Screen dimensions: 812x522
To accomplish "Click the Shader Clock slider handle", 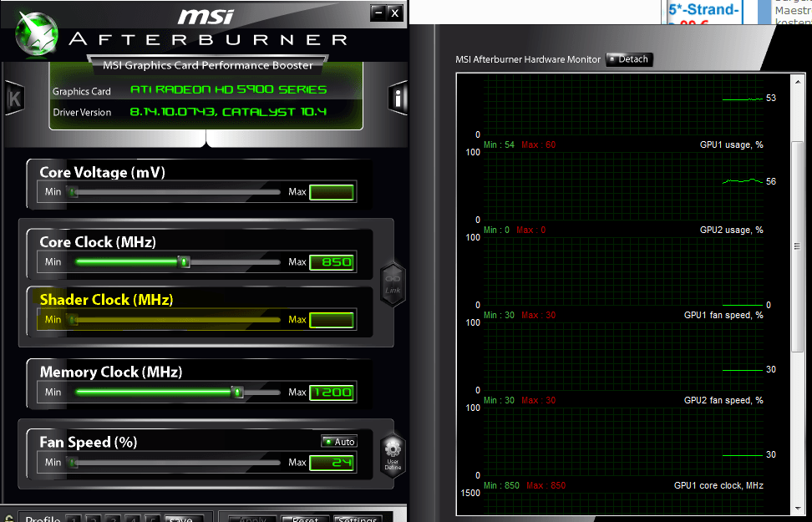I will pos(73,321).
